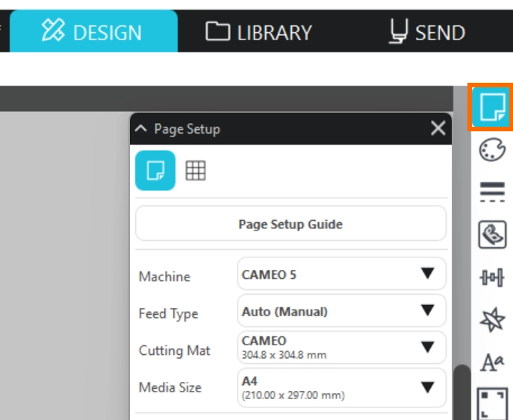This screenshot has width=513, height=420.
Task: Click the corner-brackets icon at sidebar bottom
Action: (492, 403)
